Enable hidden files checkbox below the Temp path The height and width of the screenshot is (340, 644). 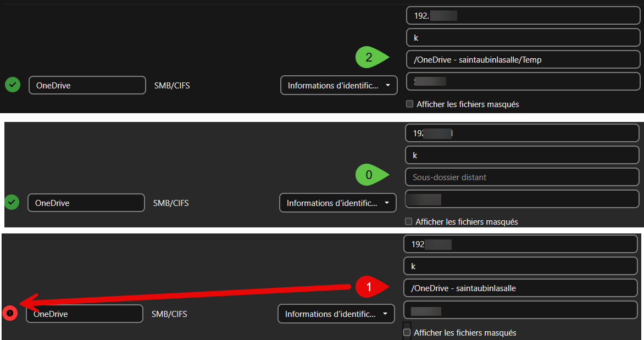[409, 104]
